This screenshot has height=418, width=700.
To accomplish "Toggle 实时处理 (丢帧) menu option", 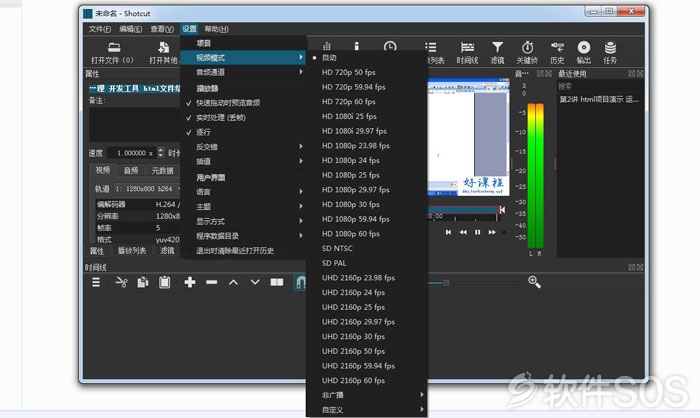I will pos(243,117).
